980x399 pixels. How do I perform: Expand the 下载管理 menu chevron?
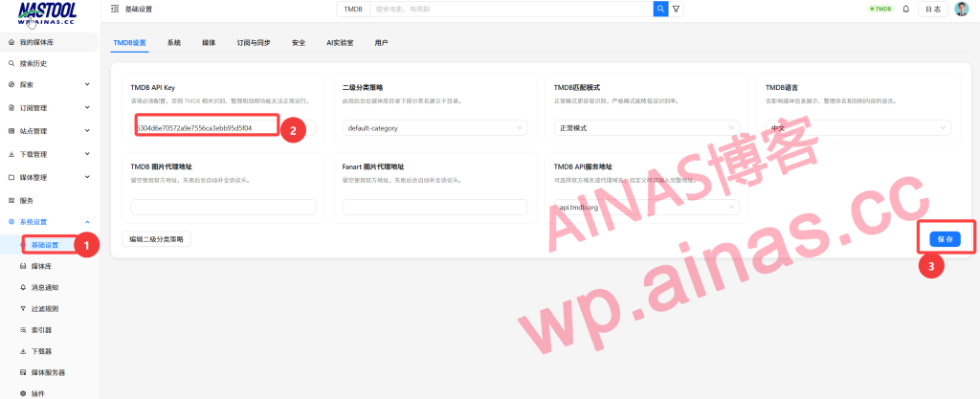(x=87, y=154)
